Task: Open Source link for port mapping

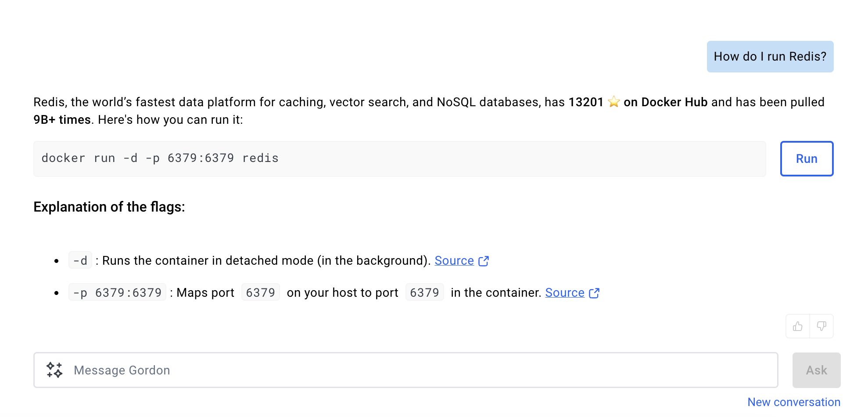Action: point(565,293)
